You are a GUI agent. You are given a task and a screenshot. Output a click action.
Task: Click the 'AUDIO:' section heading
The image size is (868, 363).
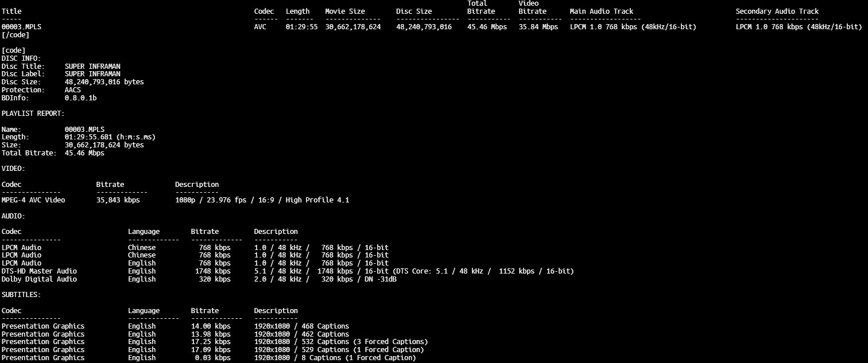(13, 216)
